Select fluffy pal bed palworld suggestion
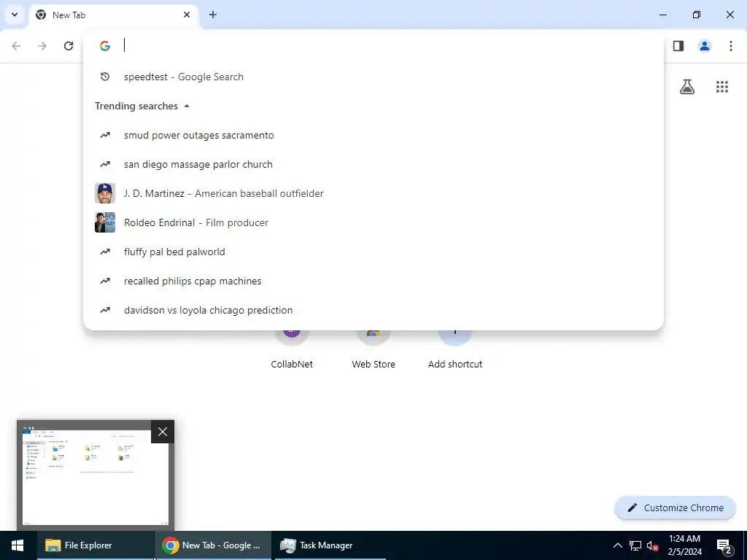 [x=373, y=252]
